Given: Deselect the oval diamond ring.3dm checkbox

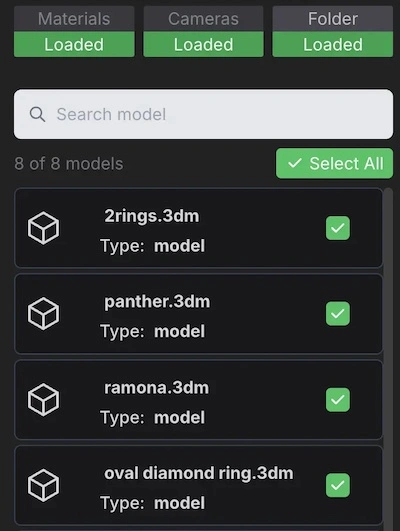Looking at the screenshot, I should click(x=338, y=485).
